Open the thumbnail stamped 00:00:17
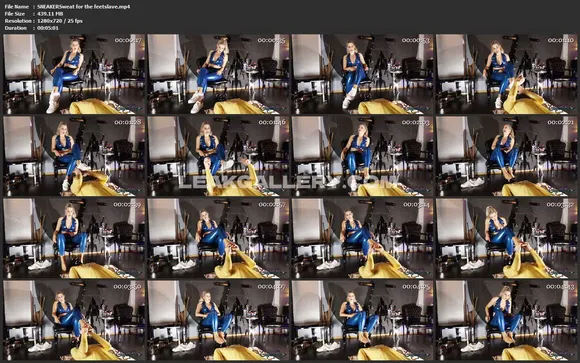The height and width of the screenshot is (363, 580). tap(74, 74)
